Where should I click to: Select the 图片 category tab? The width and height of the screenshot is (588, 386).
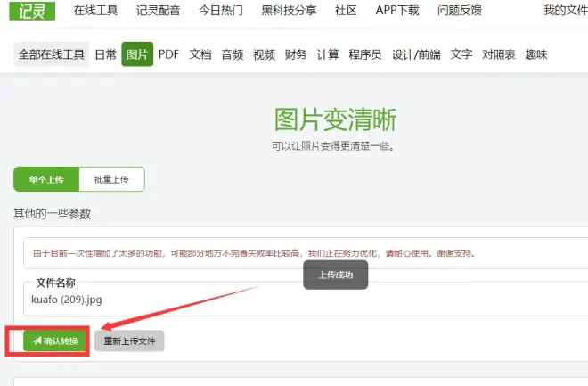pos(137,54)
